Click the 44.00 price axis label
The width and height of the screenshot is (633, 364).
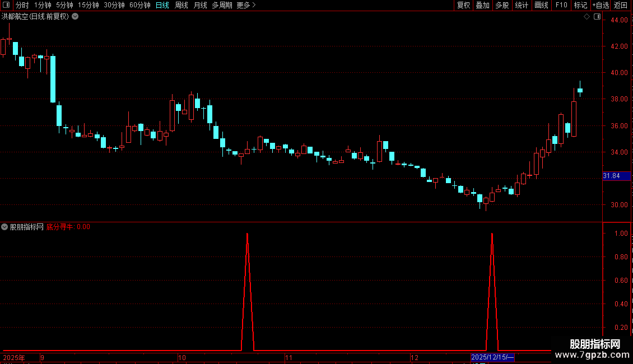(x=619, y=20)
